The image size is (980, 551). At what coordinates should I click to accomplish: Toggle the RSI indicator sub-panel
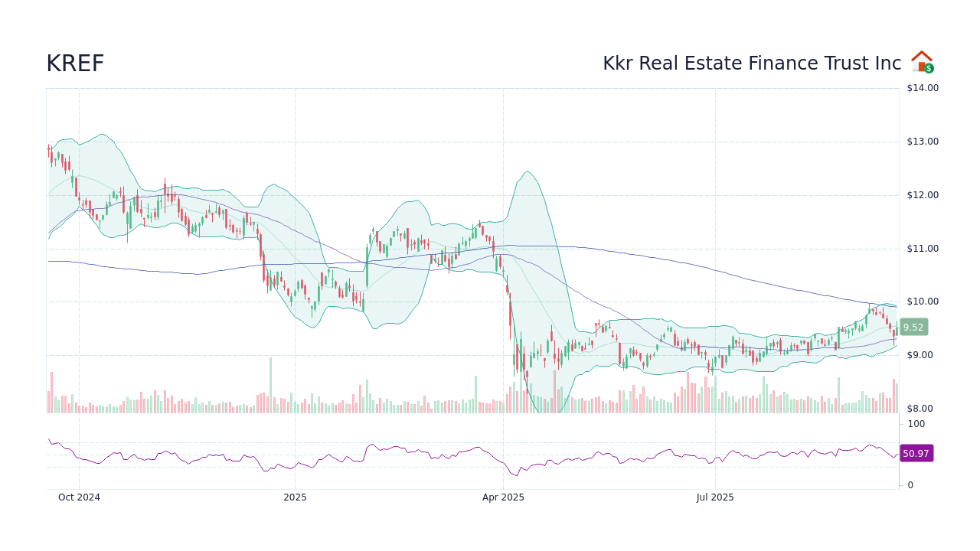[x=459, y=455]
